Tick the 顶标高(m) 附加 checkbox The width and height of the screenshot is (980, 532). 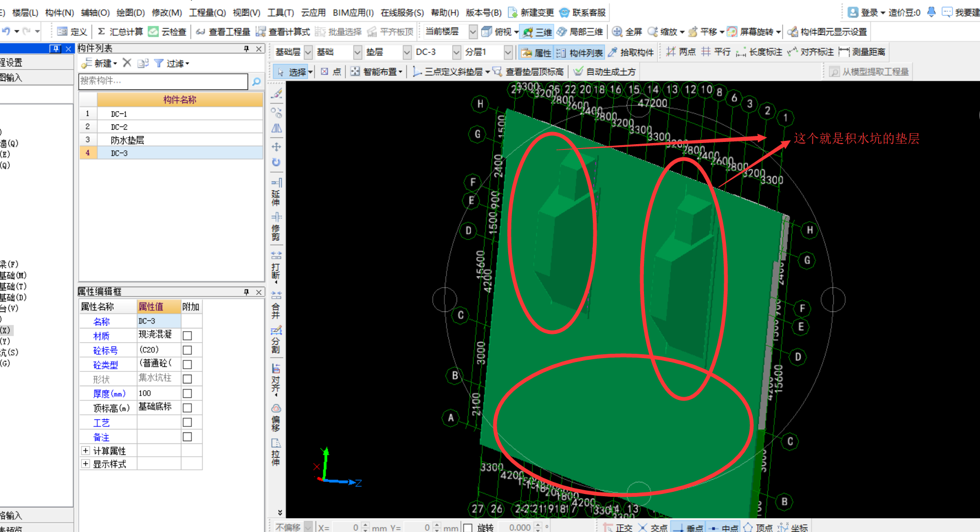point(188,408)
